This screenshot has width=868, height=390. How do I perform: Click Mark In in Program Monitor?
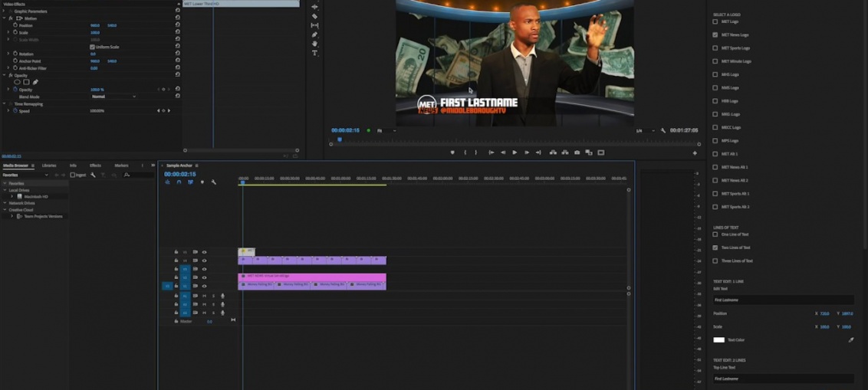(x=465, y=152)
